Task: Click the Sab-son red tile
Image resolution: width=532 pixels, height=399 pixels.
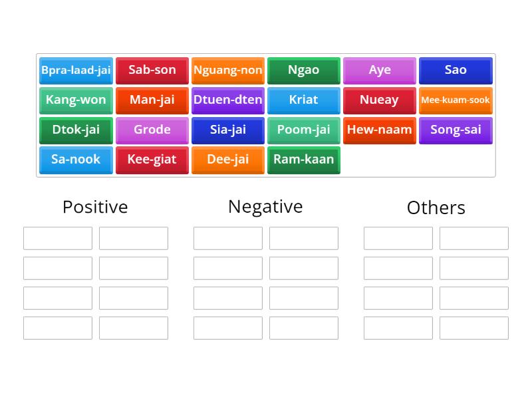Action: click(x=152, y=70)
